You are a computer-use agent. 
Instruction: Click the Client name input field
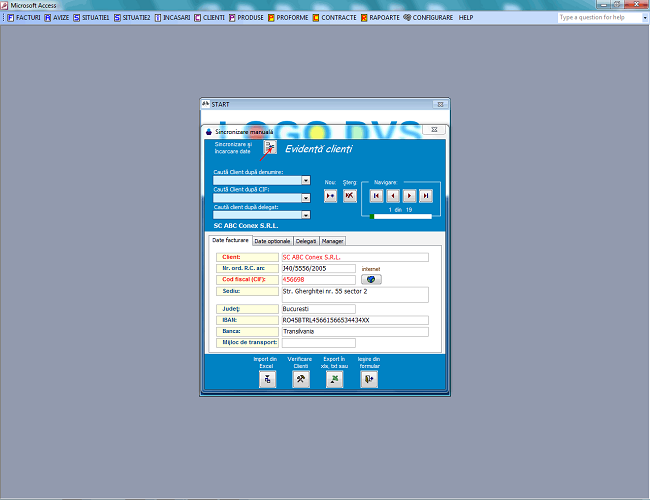(355, 257)
